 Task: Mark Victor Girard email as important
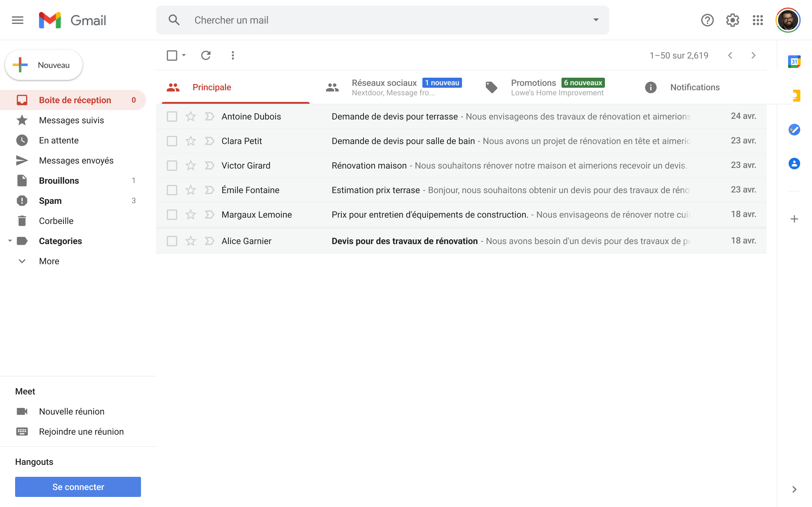point(209,165)
